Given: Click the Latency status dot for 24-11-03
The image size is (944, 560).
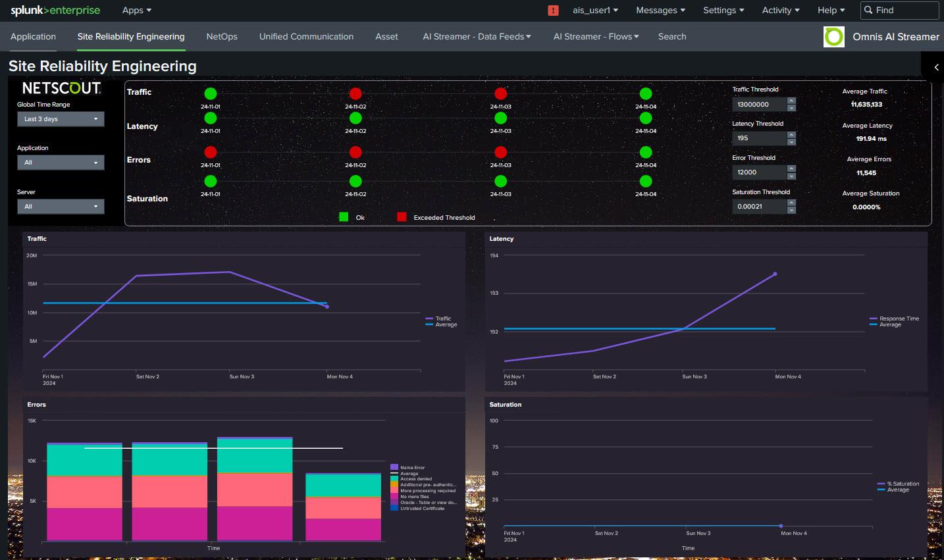Looking at the screenshot, I should (x=501, y=118).
